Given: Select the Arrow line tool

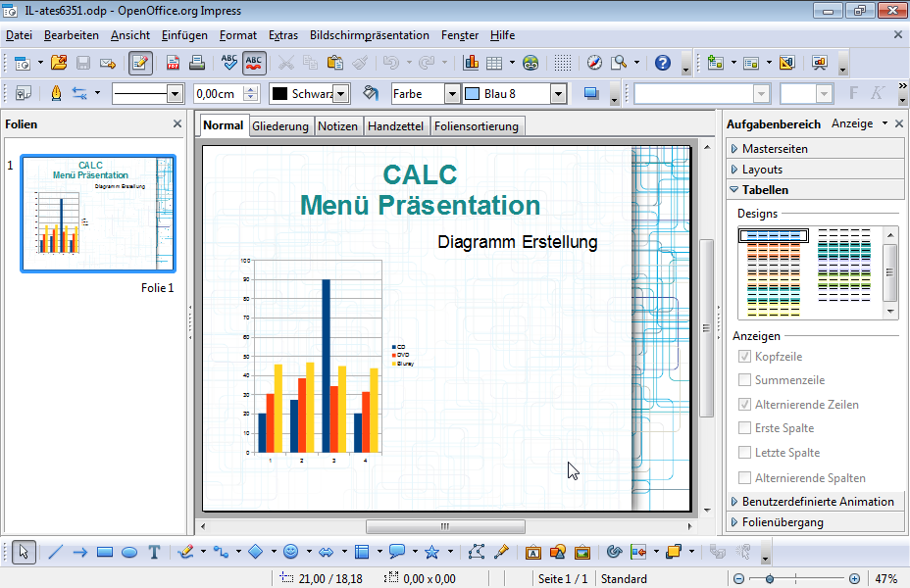Looking at the screenshot, I should click(80, 552).
